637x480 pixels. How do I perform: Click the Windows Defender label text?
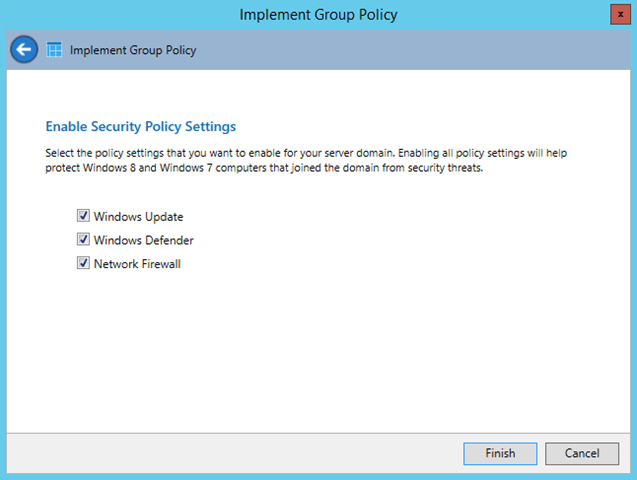[144, 240]
